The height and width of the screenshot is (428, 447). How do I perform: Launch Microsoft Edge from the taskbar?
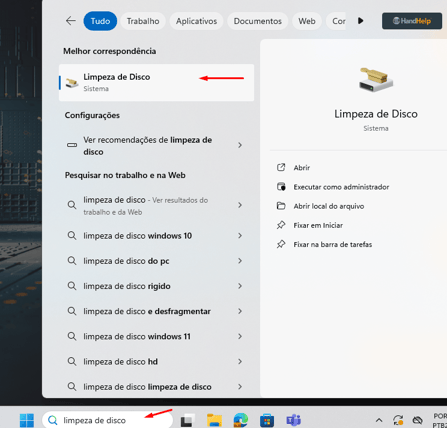(x=241, y=420)
